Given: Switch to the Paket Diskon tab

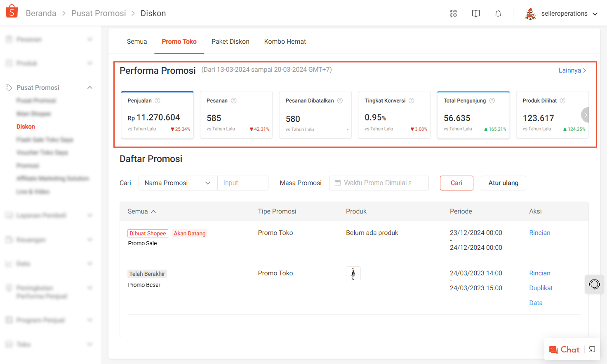Looking at the screenshot, I should coord(230,42).
